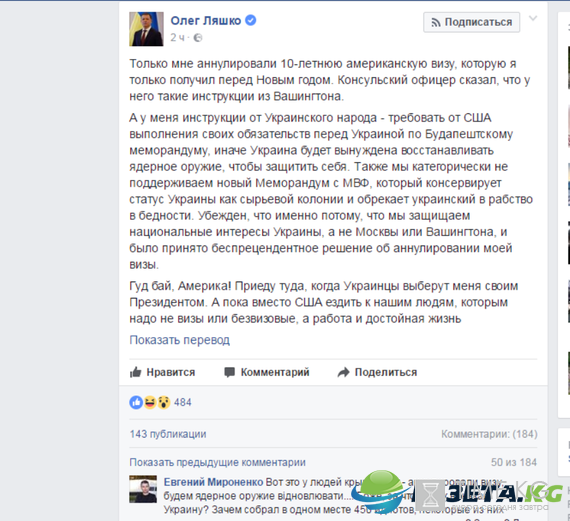Click the thumbs-up Нравится icon
Image resolution: width=570 pixels, height=521 pixels.
click(136, 372)
